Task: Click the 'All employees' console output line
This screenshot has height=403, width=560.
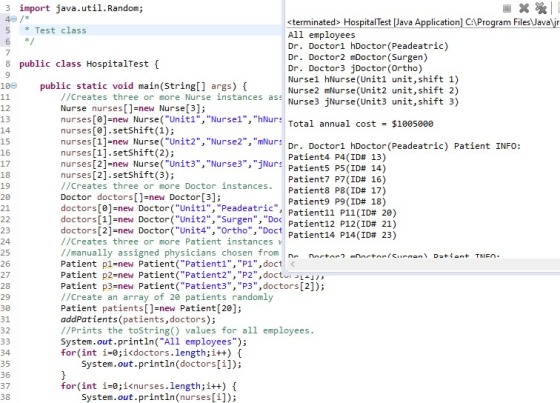Action: coord(321,35)
